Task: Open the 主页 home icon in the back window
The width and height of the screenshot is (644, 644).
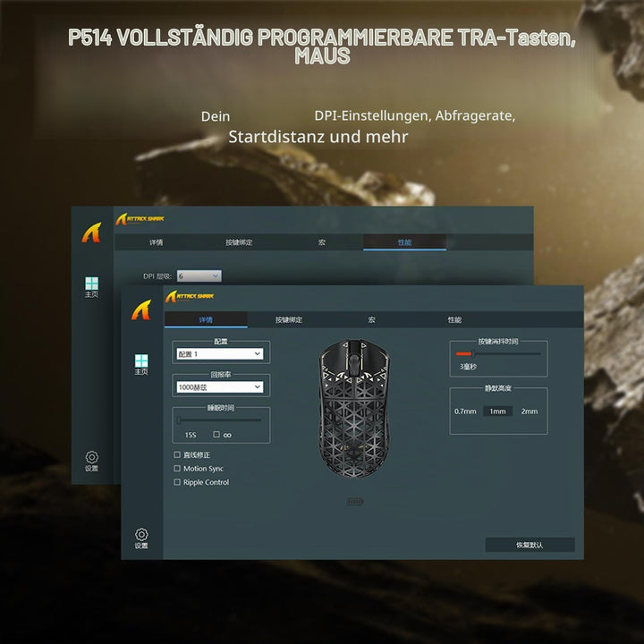Action: click(91, 287)
